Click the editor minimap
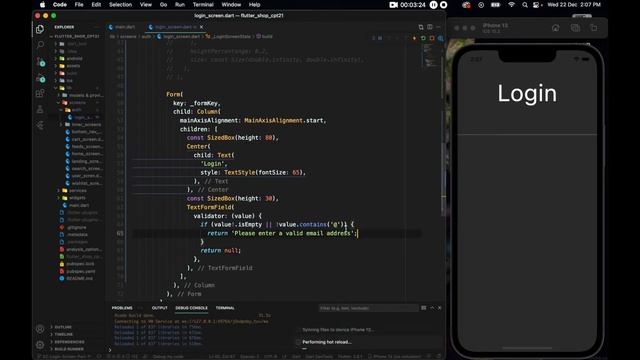This screenshot has height=360, width=640. (430, 55)
